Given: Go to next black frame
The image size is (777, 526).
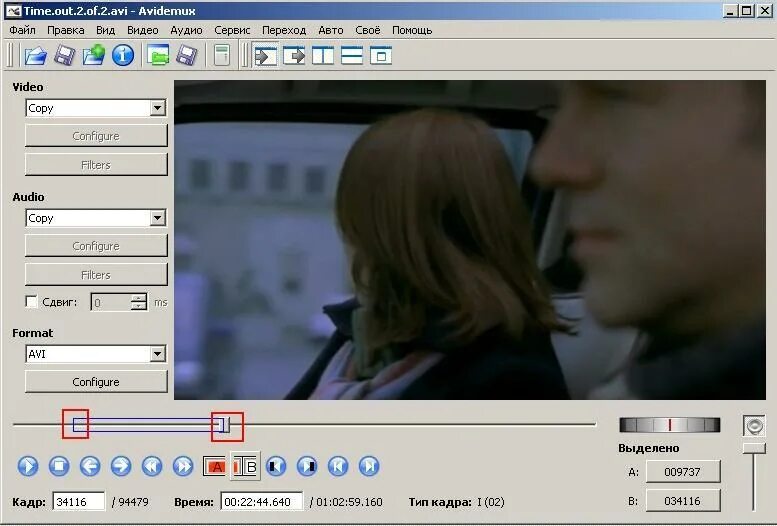Looking at the screenshot, I should tap(307, 467).
